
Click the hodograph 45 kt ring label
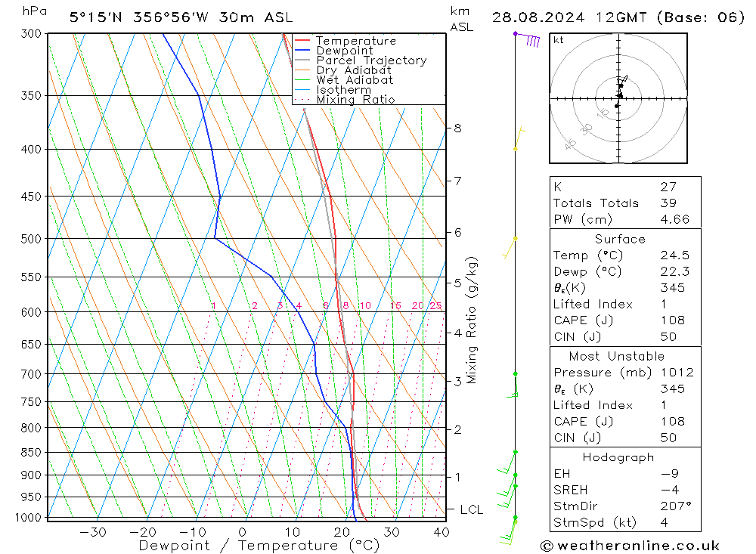point(570,144)
